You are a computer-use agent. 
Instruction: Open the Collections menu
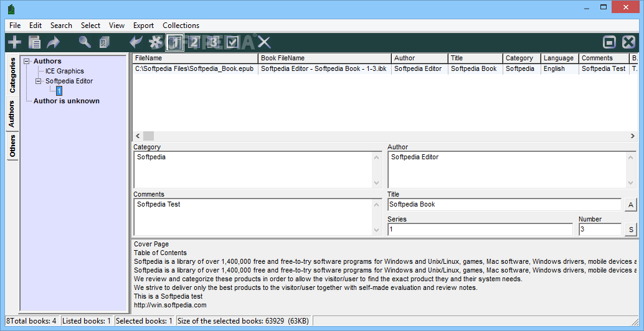[181, 26]
